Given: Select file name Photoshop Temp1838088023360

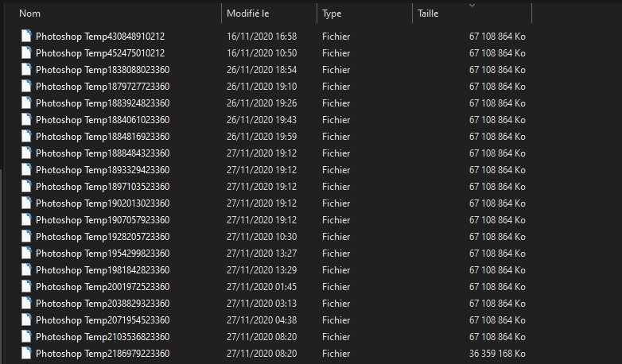Looking at the screenshot, I should point(103,70).
